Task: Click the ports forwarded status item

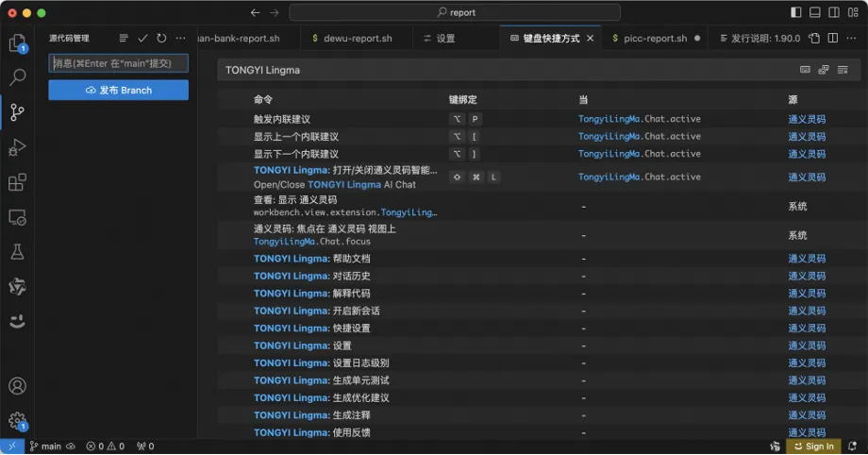Action: pyautogui.click(x=145, y=447)
